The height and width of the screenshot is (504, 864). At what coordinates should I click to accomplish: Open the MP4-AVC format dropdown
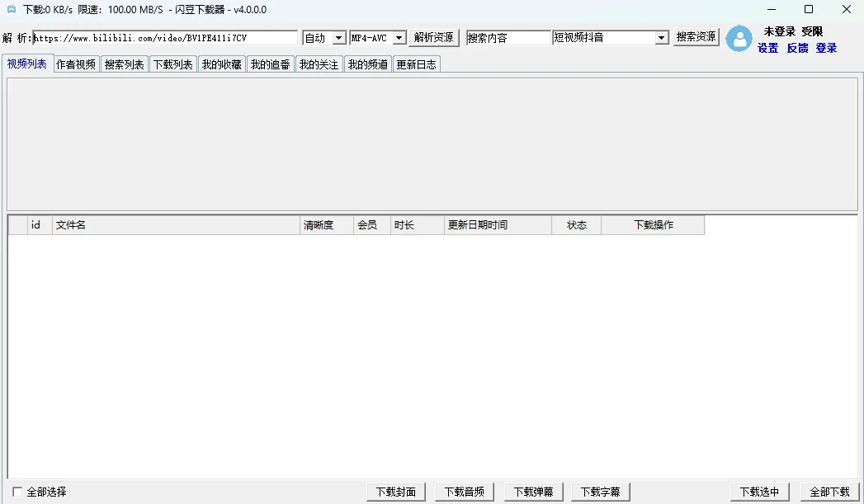point(399,38)
